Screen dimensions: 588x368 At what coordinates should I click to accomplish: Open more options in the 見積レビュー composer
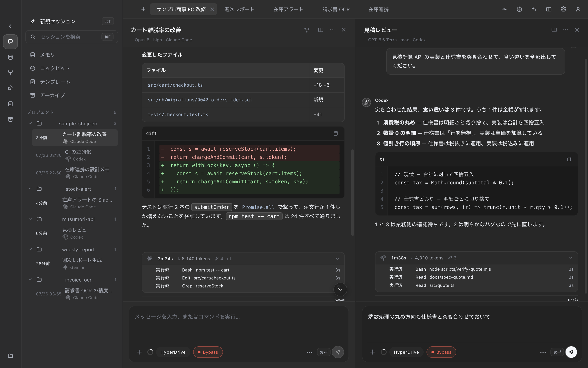(543, 352)
